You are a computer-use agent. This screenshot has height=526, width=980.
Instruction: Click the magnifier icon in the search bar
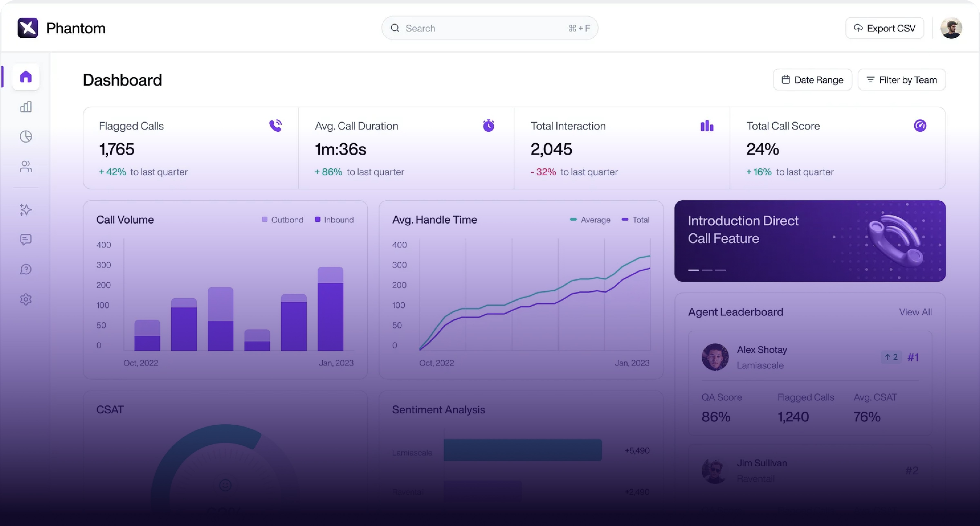tap(395, 28)
